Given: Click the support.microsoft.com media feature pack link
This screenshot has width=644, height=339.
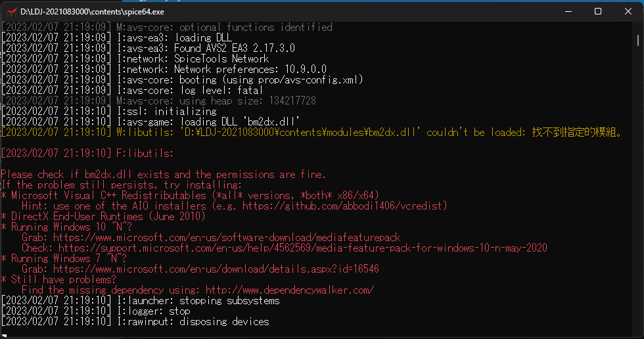Looking at the screenshot, I should 302,248.
